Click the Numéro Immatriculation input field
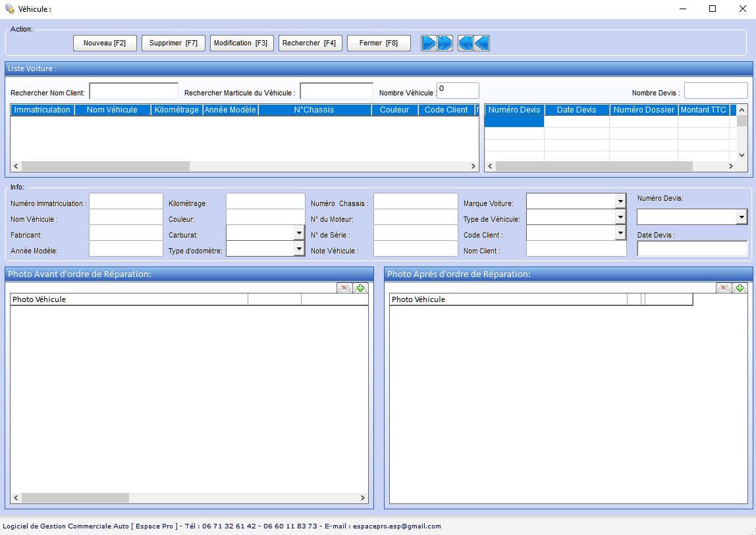 [126, 201]
